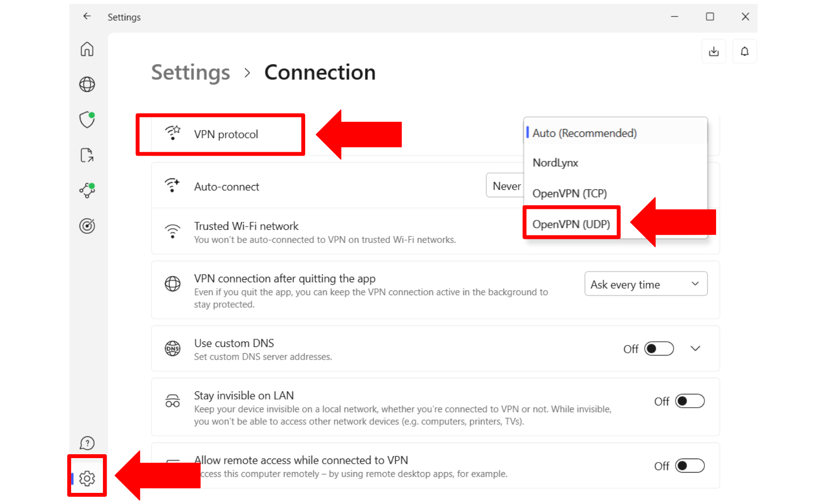Viewport: 820px width, 504px height.
Task: Toggle Allow remote access while connected switch
Action: click(690, 466)
